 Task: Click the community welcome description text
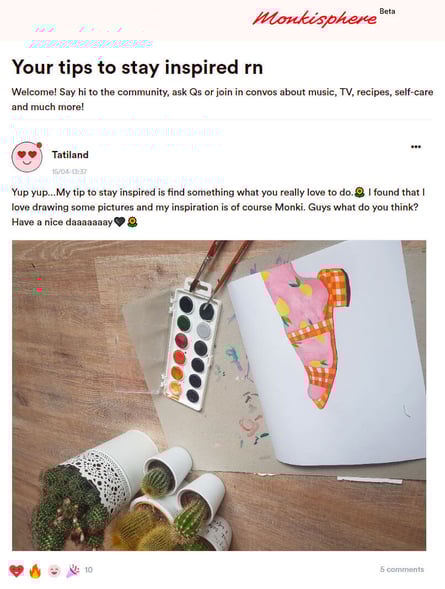coord(222,99)
